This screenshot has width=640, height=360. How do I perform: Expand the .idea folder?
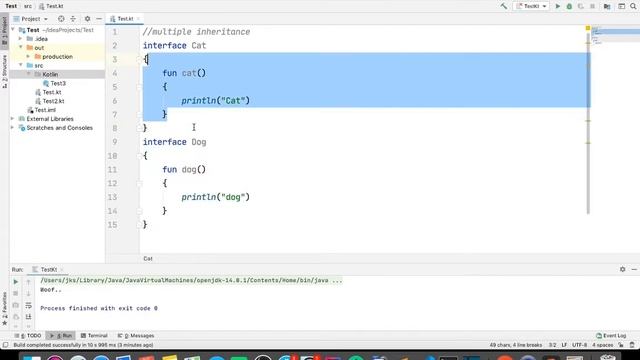[20, 39]
